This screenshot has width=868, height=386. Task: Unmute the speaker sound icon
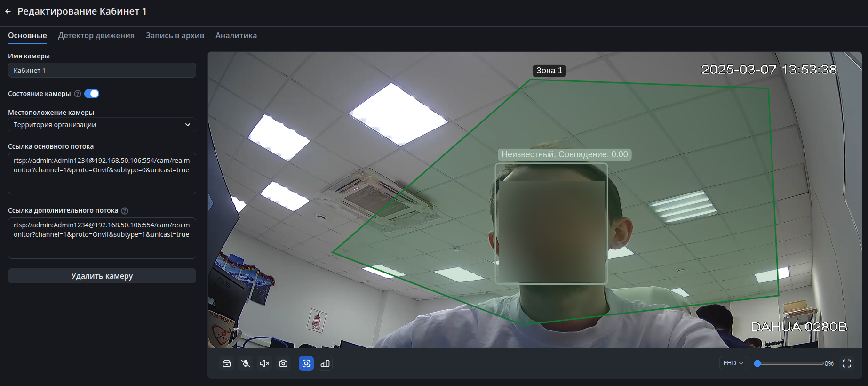[264, 363]
